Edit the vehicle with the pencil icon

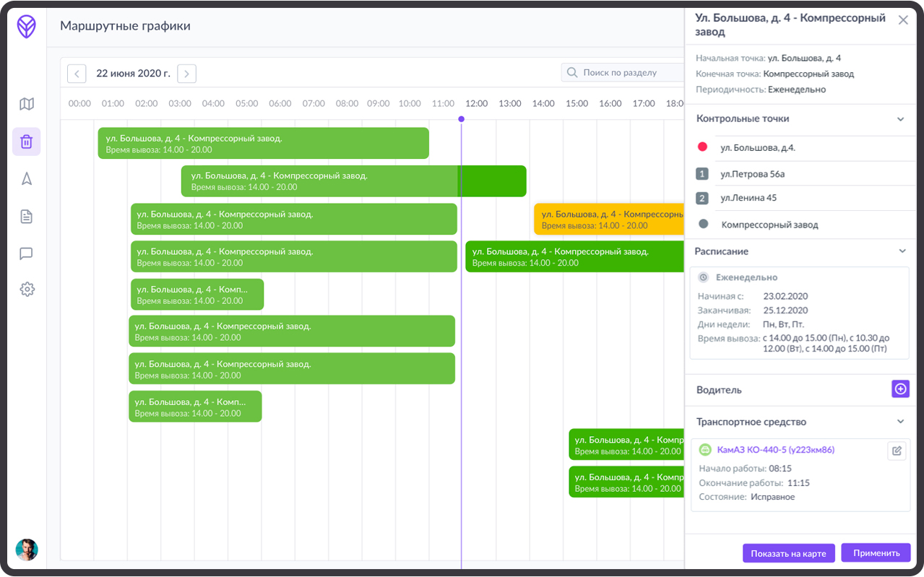pos(897,451)
